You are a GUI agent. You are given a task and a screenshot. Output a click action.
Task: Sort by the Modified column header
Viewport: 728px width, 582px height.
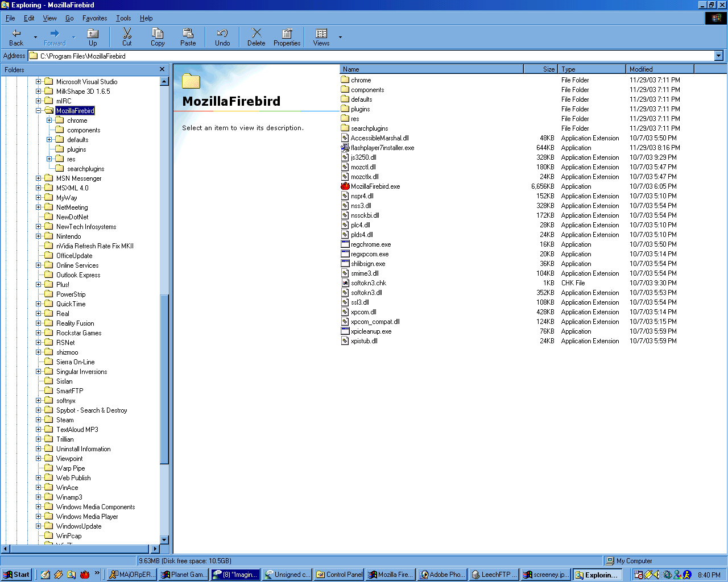(x=660, y=69)
